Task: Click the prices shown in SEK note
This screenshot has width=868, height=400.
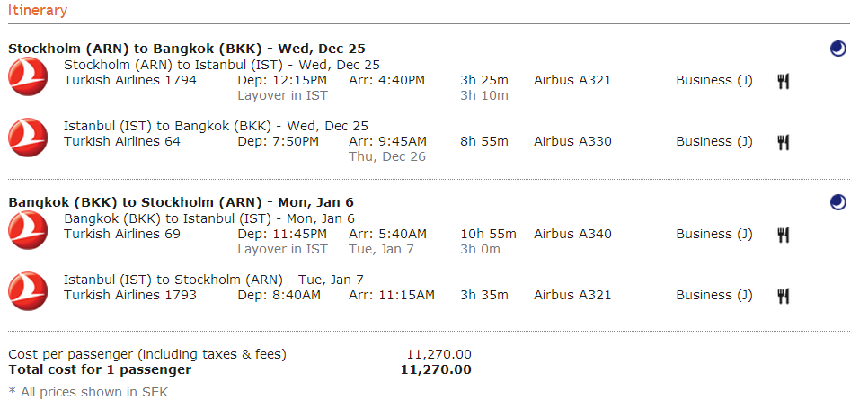Action: tap(88, 392)
